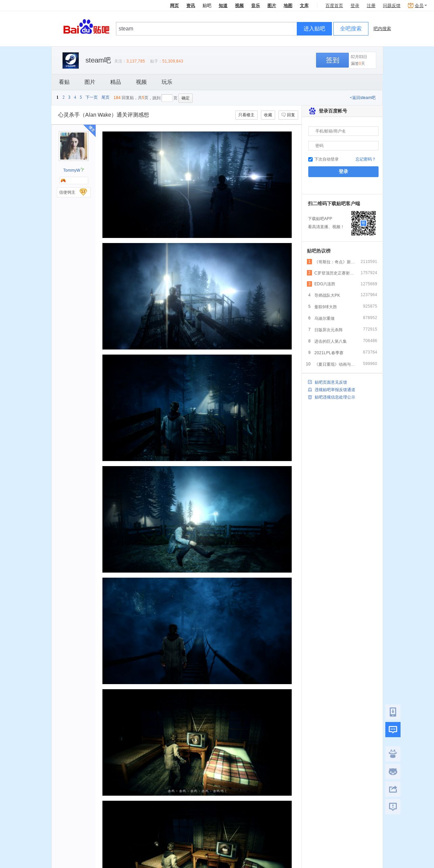Viewport: 434px width, 868px height.
Task: Open the 精品 tab
Action: coord(116,82)
